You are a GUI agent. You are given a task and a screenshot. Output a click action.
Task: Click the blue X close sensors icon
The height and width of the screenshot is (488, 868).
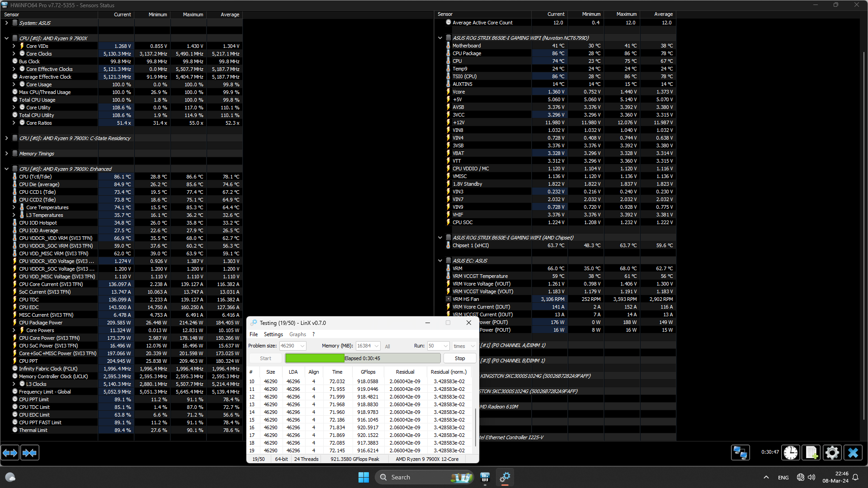click(853, 452)
